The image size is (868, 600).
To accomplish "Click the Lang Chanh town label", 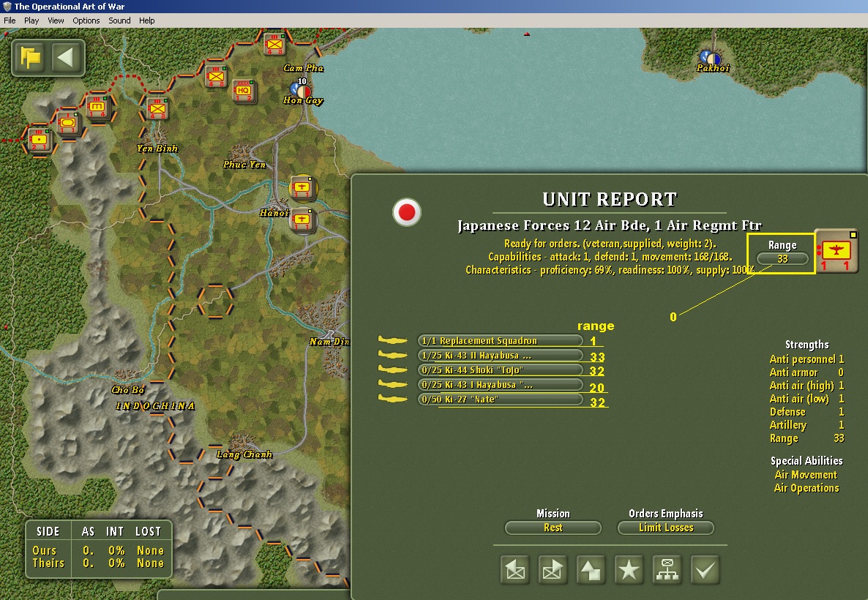I will tap(244, 454).
